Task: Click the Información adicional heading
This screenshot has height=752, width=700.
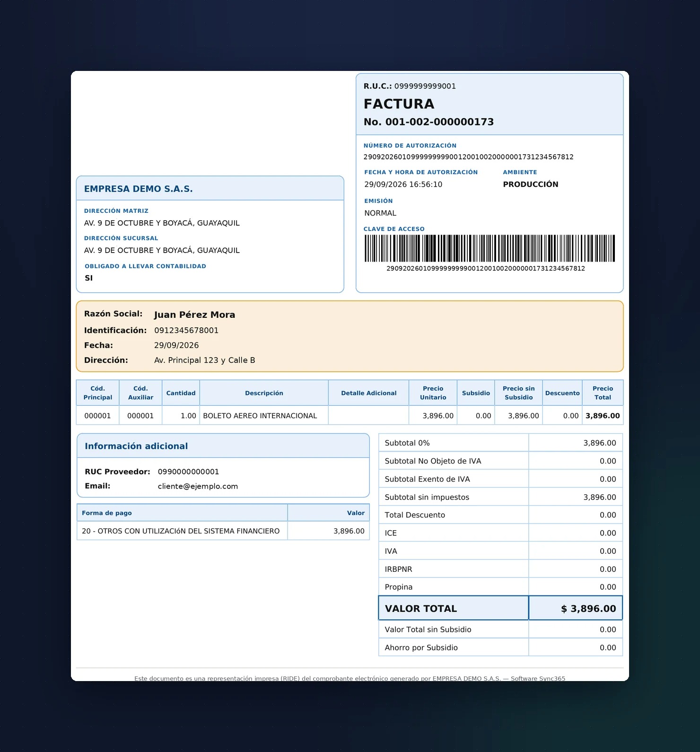Action: click(x=136, y=446)
